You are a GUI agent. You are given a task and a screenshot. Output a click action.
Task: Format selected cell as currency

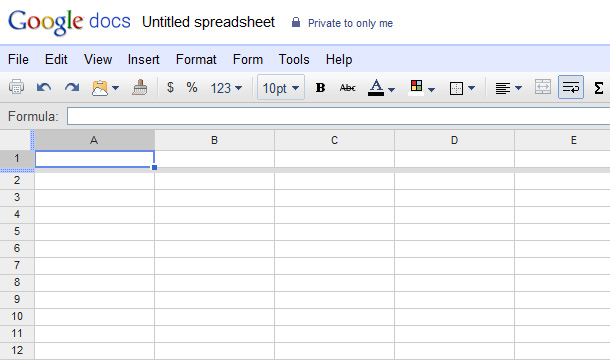coord(170,87)
